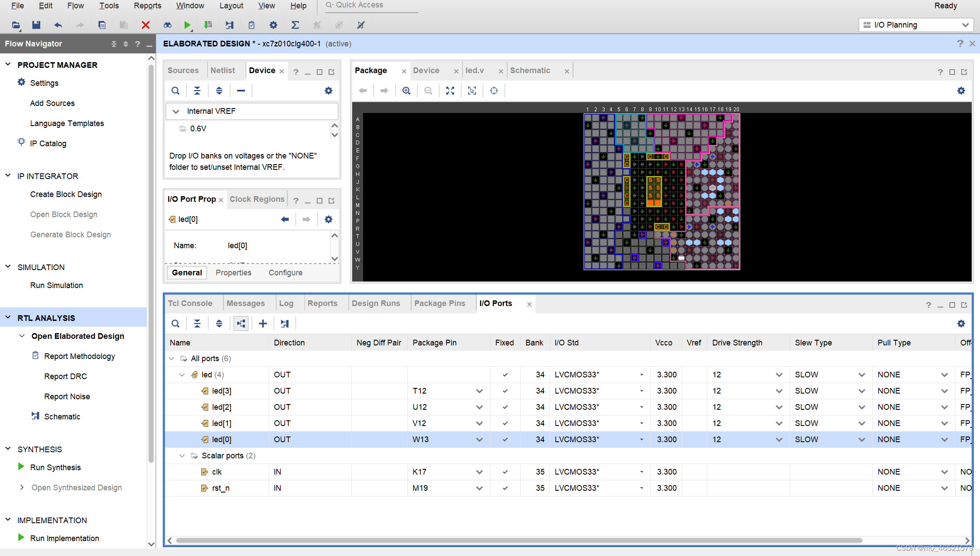Image resolution: width=980 pixels, height=556 pixels.
Task: Toggle Fixed checkbox for rst_n port
Action: click(505, 488)
